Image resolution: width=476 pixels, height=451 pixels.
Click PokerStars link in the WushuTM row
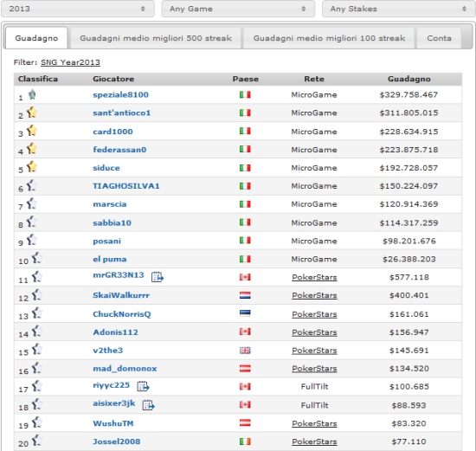click(x=314, y=423)
